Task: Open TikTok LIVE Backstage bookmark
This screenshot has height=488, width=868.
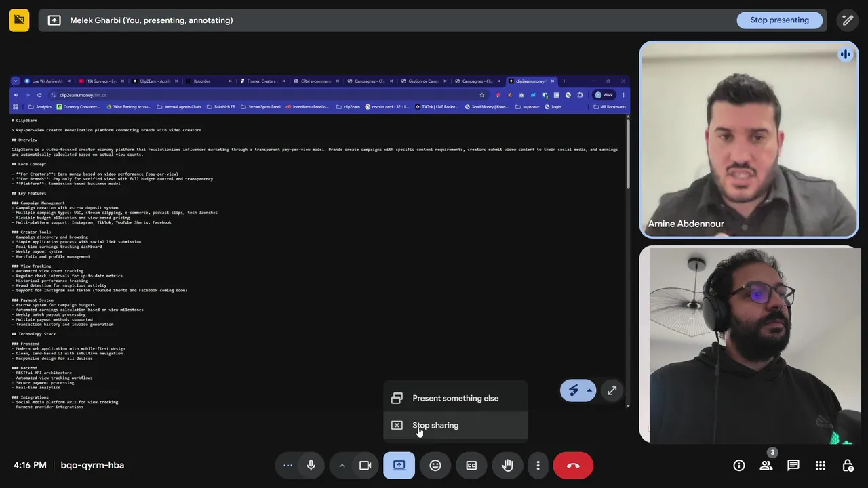Action: (437, 107)
